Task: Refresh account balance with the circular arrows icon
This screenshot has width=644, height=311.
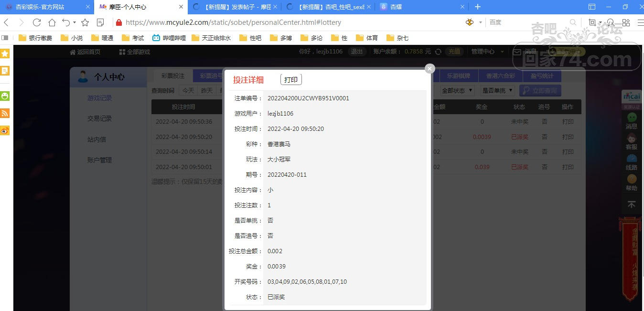Action: [x=438, y=52]
